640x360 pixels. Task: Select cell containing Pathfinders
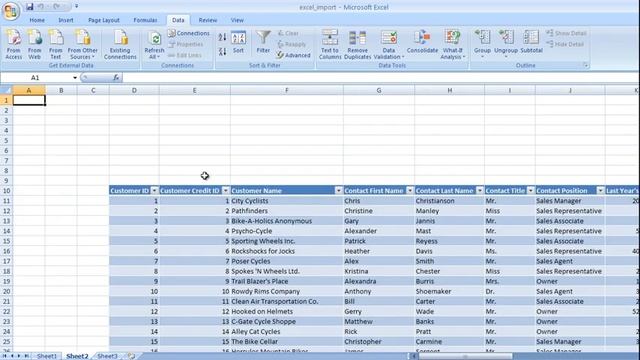[287, 211]
